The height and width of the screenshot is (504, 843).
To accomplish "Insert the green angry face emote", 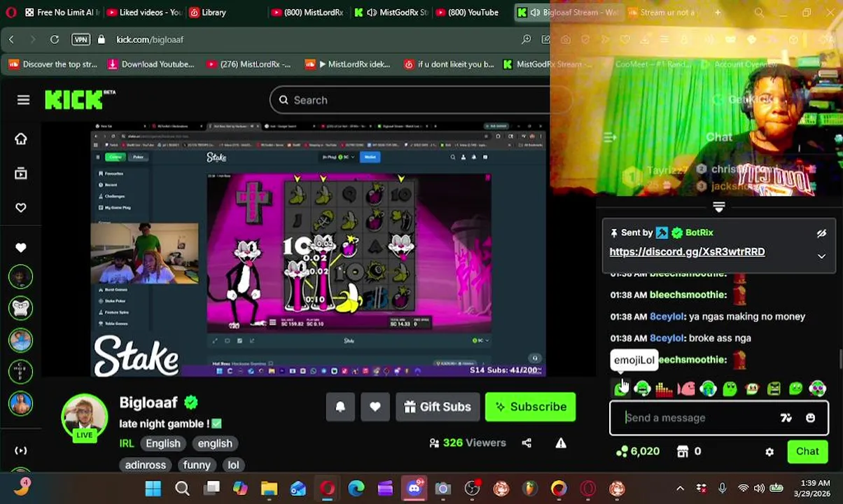I will (774, 388).
